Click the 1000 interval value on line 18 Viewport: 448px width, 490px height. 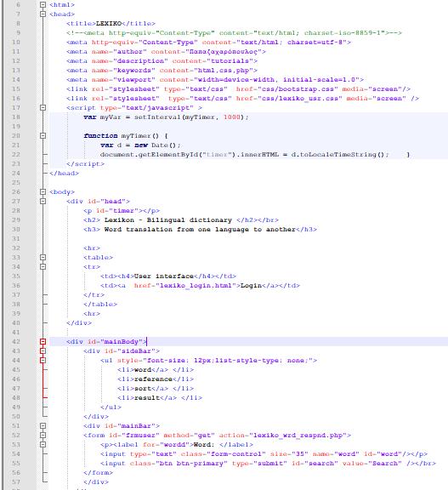[231, 117]
